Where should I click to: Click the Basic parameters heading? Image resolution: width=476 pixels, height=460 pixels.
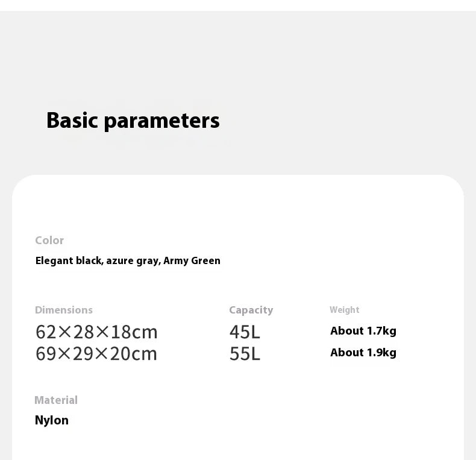point(133,121)
